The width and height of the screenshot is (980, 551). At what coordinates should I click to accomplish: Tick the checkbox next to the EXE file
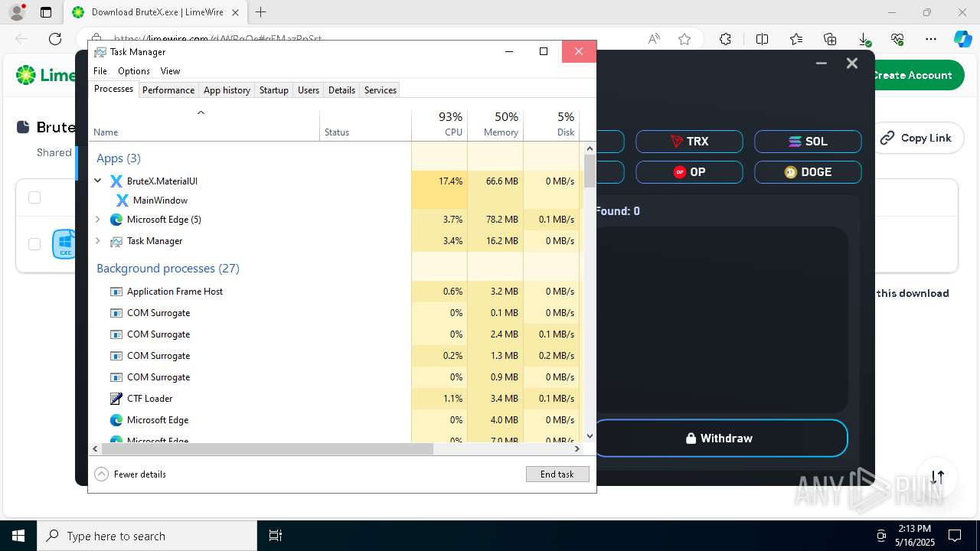point(34,244)
